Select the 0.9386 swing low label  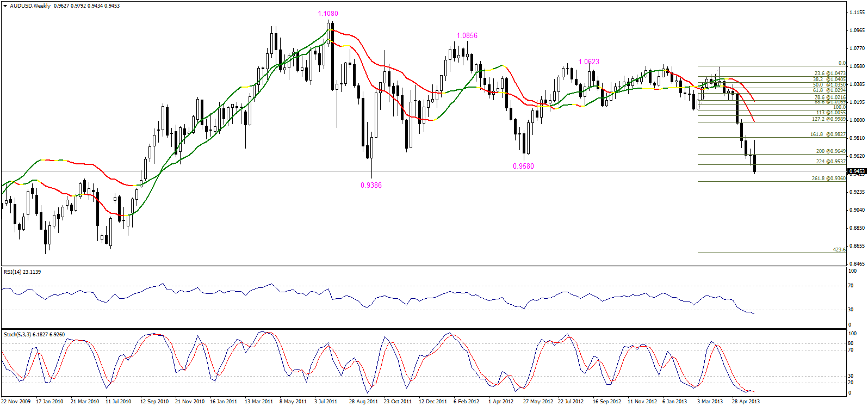point(371,186)
